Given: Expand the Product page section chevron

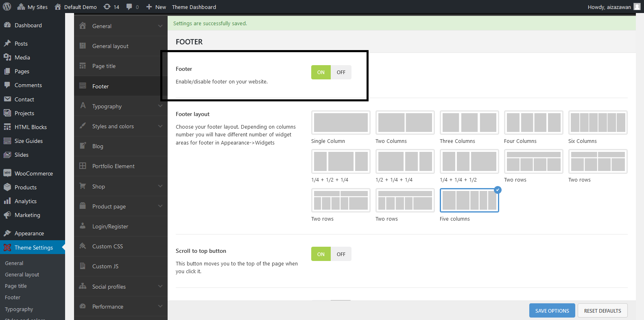Looking at the screenshot, I should pos(160,206).
